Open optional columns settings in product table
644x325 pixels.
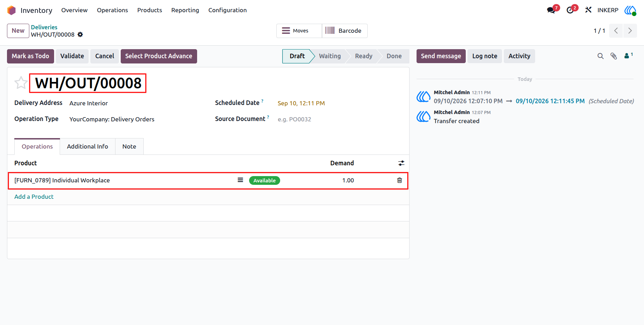[401, 163]
